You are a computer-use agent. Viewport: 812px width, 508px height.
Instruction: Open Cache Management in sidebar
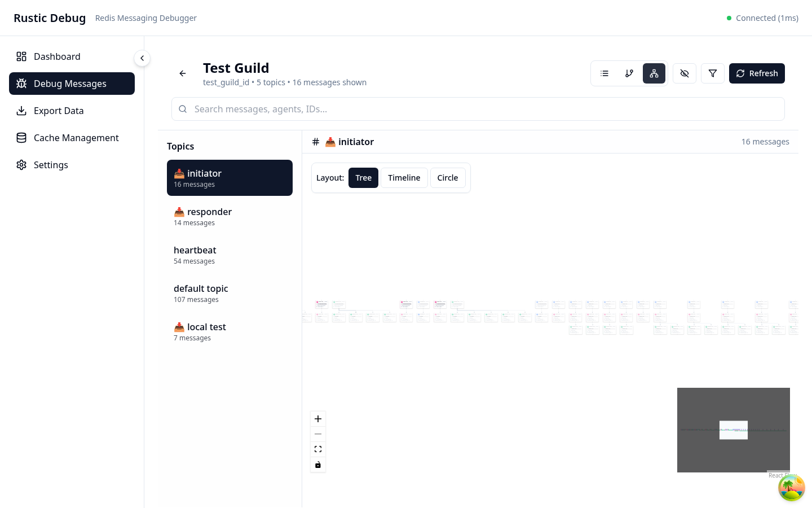tap(76, 138)
